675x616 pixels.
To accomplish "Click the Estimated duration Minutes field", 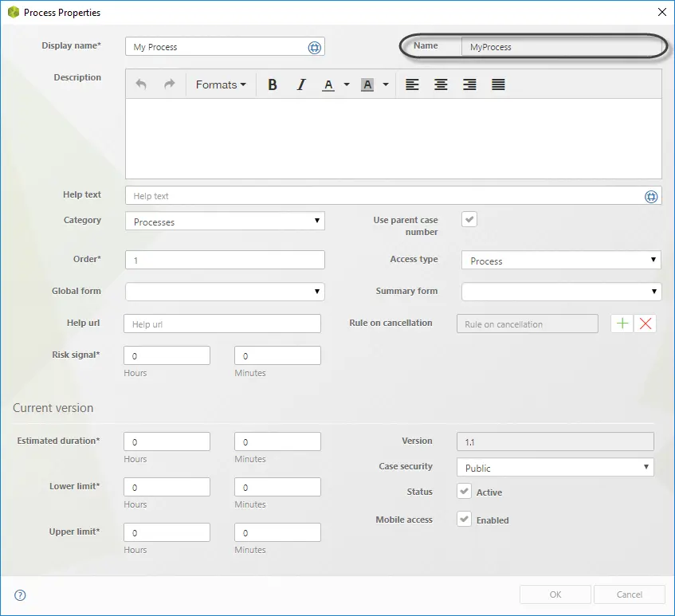I will [x=277, y=441].
